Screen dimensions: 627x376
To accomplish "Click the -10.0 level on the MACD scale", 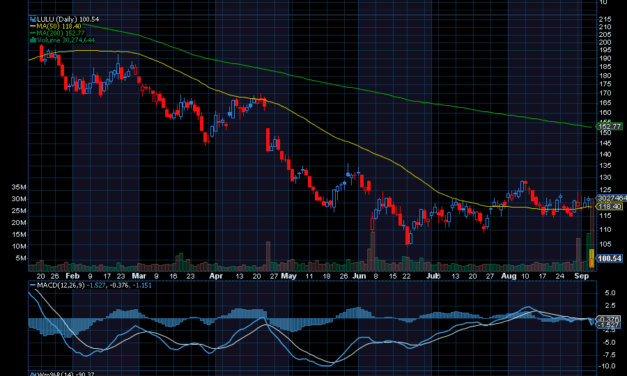I will 607,366.
